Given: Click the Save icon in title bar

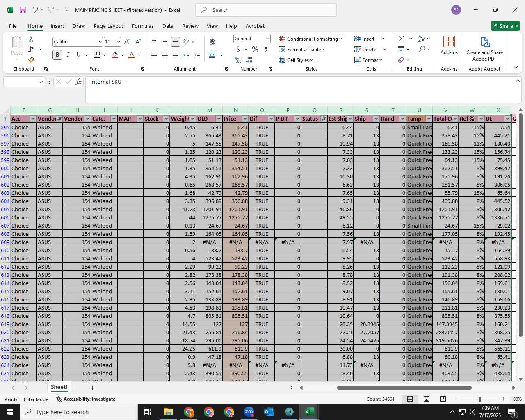Looking at the screenshot, I should [x=23, y=10].
